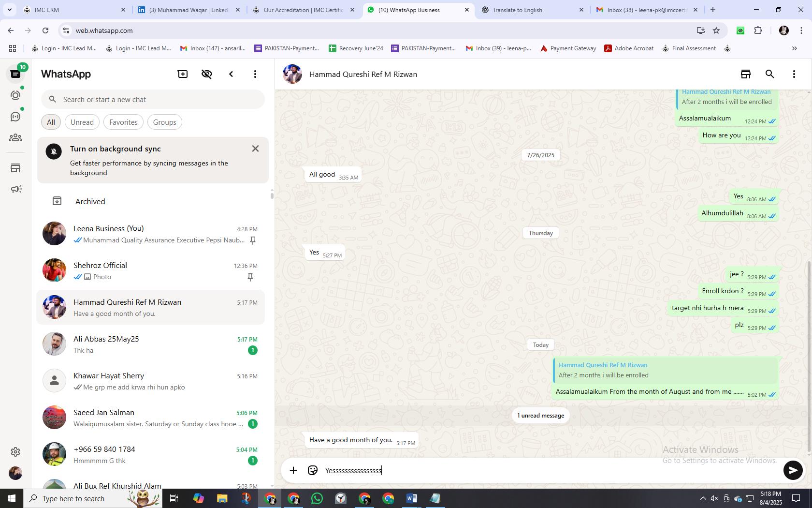Image resolution: width=812 pixels, height=508 pixels.
Task: Open conversation three-dot menu
Action: click(794, 74)
